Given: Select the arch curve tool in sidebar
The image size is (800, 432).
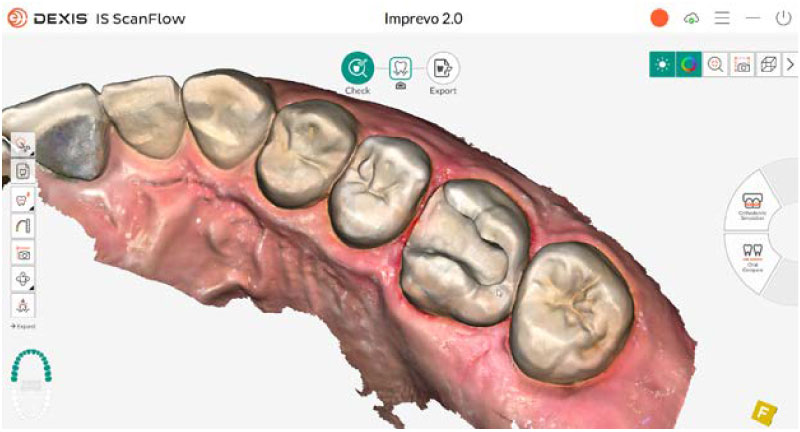Looking at the screenshot, I should pos(22,225).
